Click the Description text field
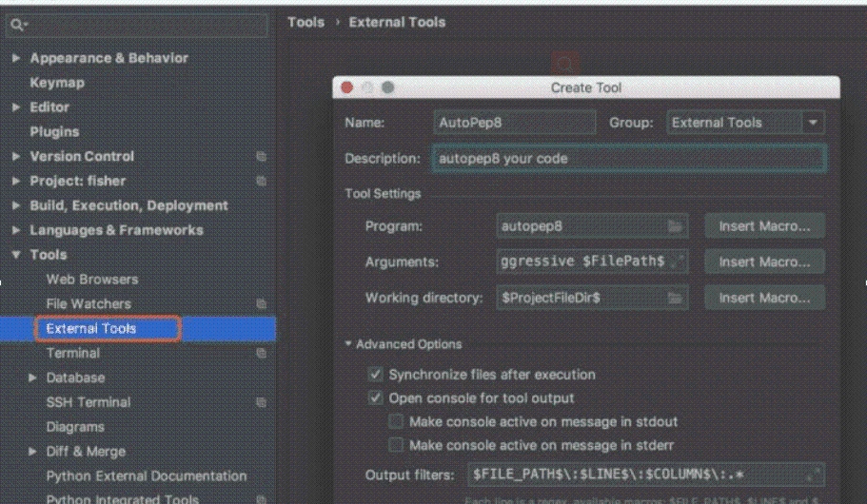 tap(628, 159)
